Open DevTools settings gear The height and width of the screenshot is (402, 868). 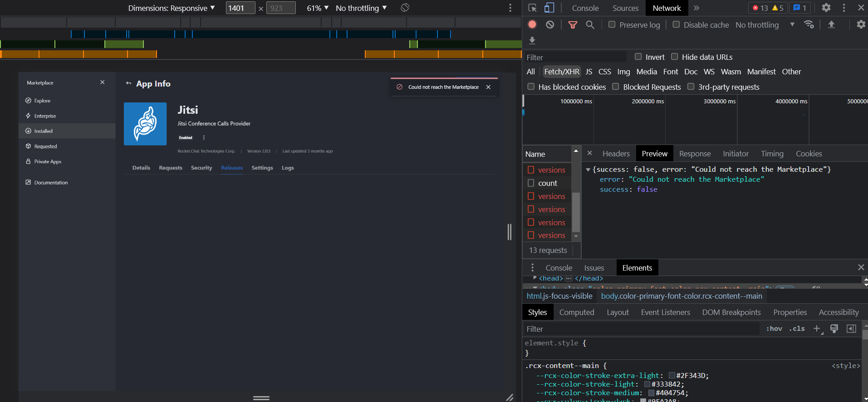(826, 8)
